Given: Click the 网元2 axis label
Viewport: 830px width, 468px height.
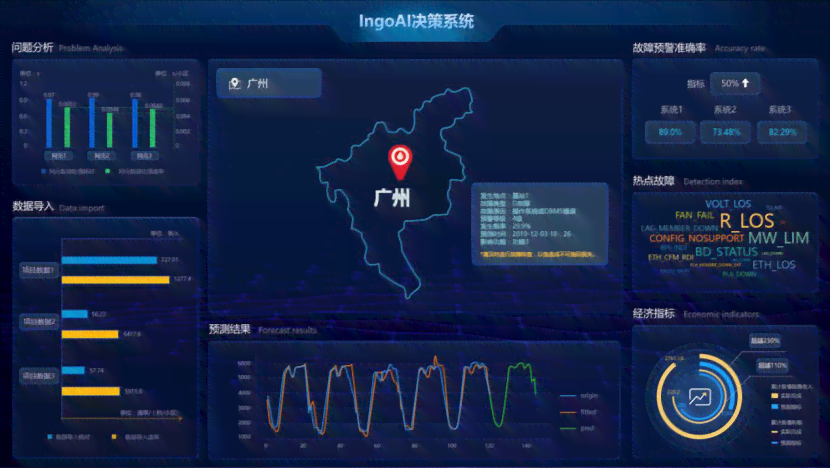Looking at the screenshot, I should coord(102,156).
